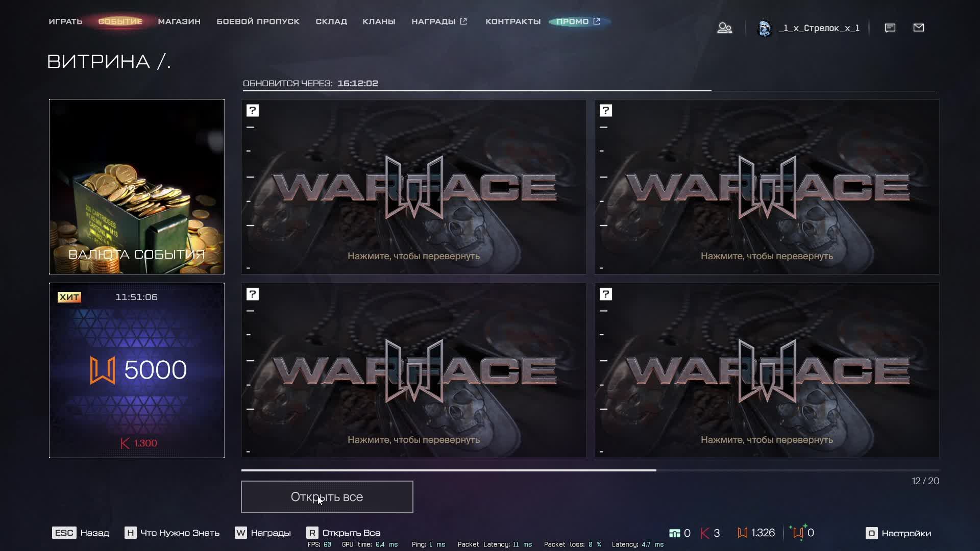Click the Настройки button
The height and width of the screenshot is (551, 980).
[898, 533]
